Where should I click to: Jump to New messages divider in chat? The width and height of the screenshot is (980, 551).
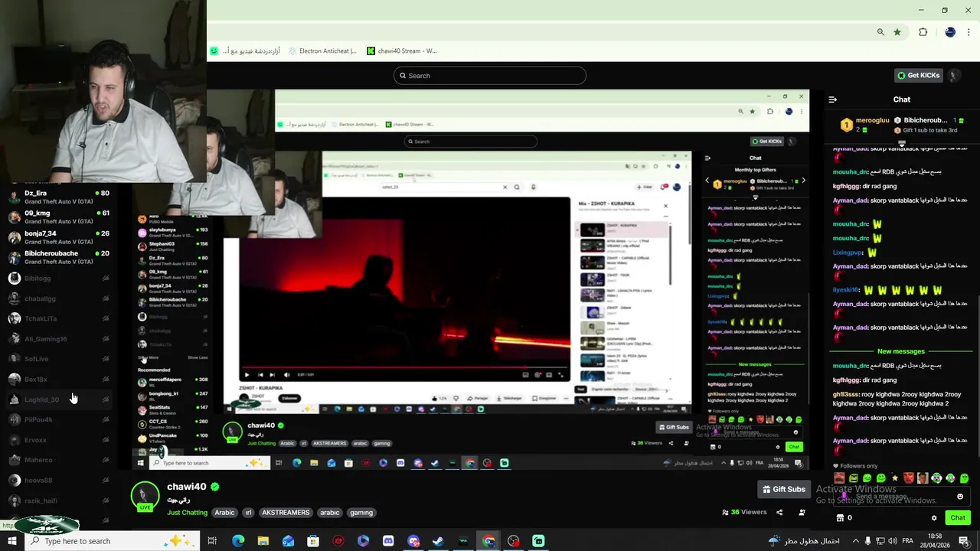pyautogui.click(x=901, y=351)
